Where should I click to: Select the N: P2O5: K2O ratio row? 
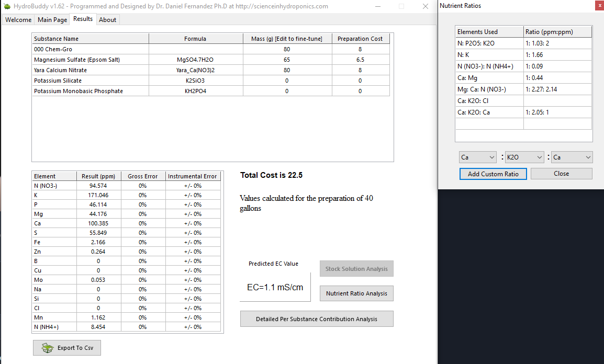[x=523, y=43]
